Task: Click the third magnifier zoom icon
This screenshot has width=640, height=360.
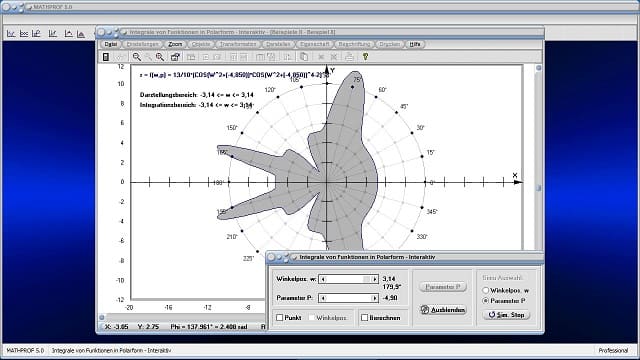Action: click(x=160, y=57)
